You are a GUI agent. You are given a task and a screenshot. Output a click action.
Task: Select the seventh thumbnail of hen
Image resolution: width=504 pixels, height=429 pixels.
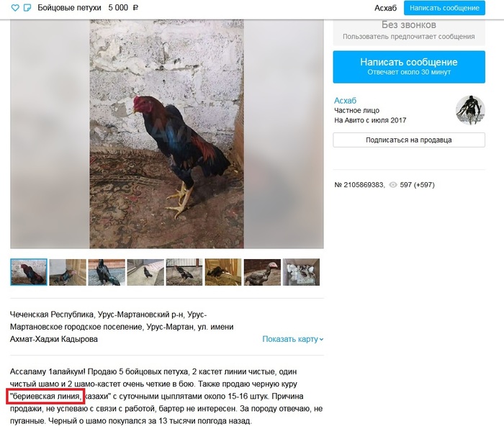(262, 272)
